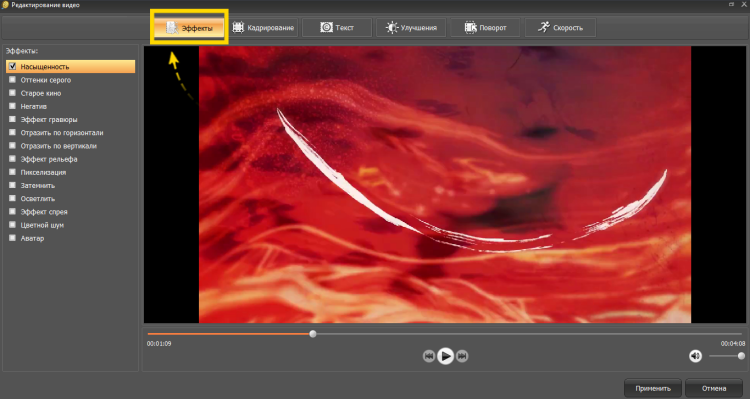Close the Редактирование видео window
750x399 pixels.
[744, 4]
